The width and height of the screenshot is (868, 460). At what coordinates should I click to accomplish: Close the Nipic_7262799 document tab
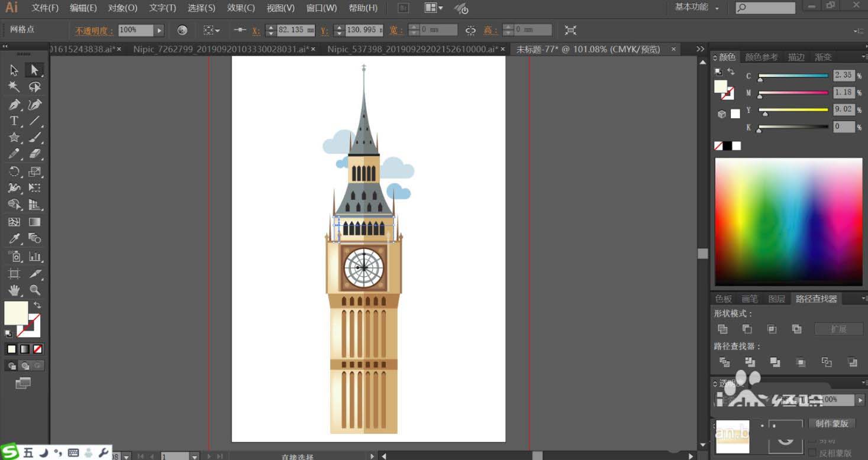click(x=313, y=49)
